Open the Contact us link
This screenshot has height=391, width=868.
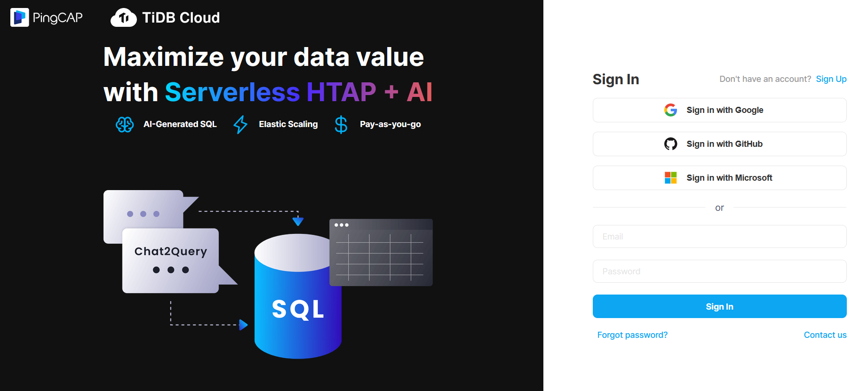click(825, 335)
